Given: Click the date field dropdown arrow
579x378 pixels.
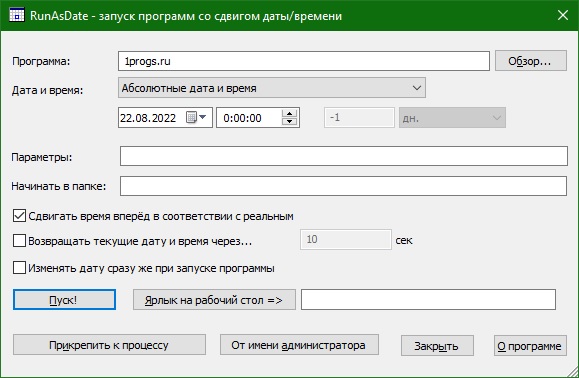Looking at the screenshot, I should [203, 117].
